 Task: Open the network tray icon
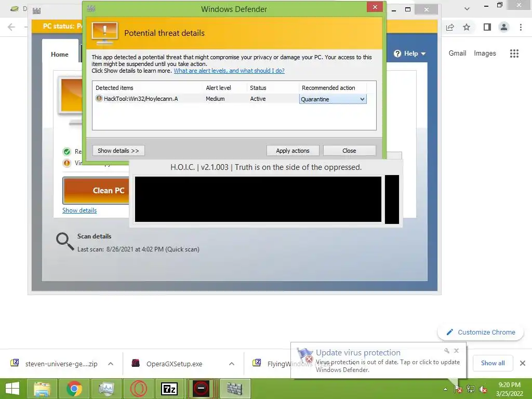471,389
